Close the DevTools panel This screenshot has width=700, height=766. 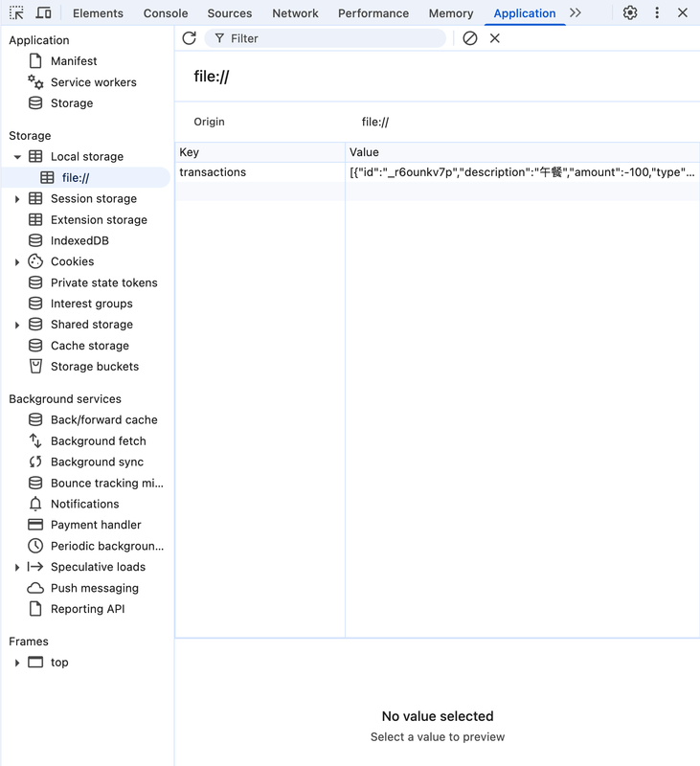pyautogui.click(x=683, y=12)
